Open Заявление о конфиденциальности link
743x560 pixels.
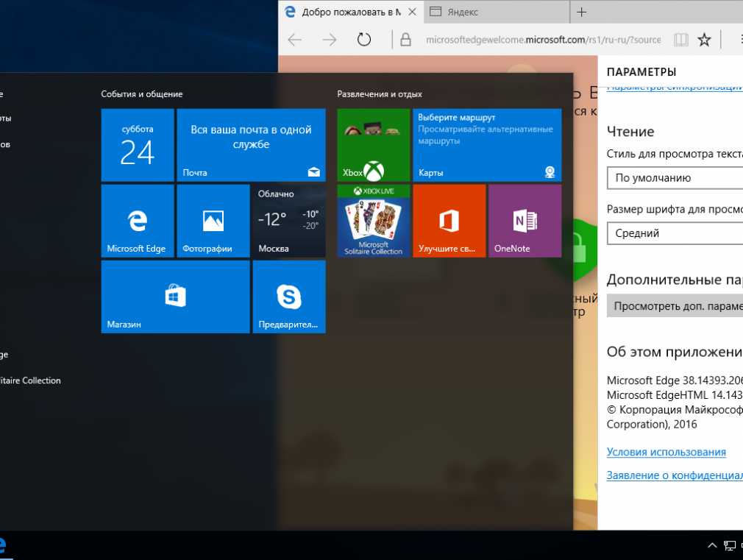click(x=675, y=475)
